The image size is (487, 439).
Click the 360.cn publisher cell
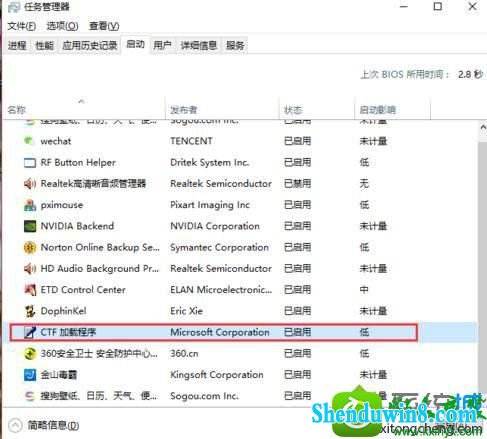point(184,354)
